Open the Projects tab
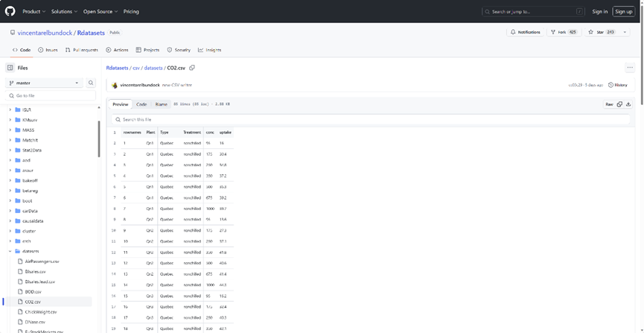Viewport: 644px width, 333px height. [x=147, y=50]
